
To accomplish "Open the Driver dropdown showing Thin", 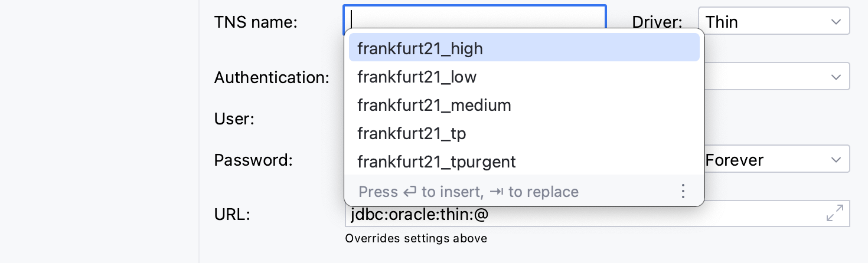I will [774, 22].
